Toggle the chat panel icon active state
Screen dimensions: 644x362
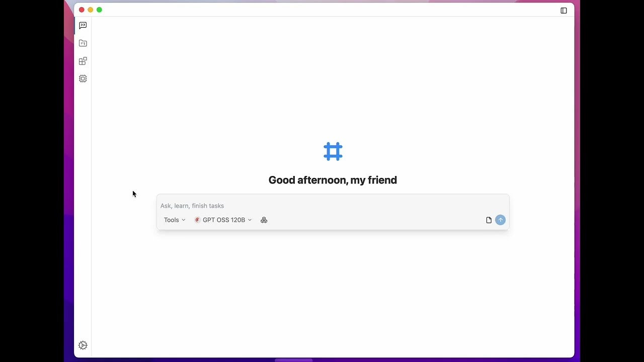pyautogui.click(x=83, y=25)
